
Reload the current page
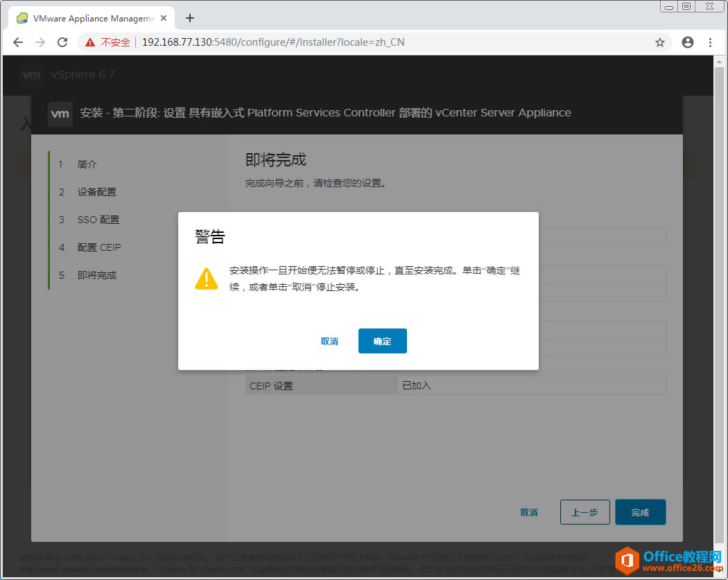62,42
